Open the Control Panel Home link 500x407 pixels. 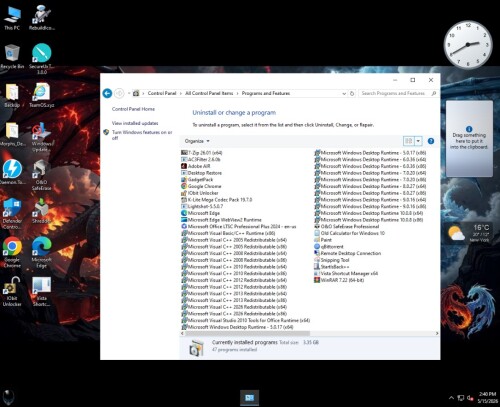tap(133, 109)
